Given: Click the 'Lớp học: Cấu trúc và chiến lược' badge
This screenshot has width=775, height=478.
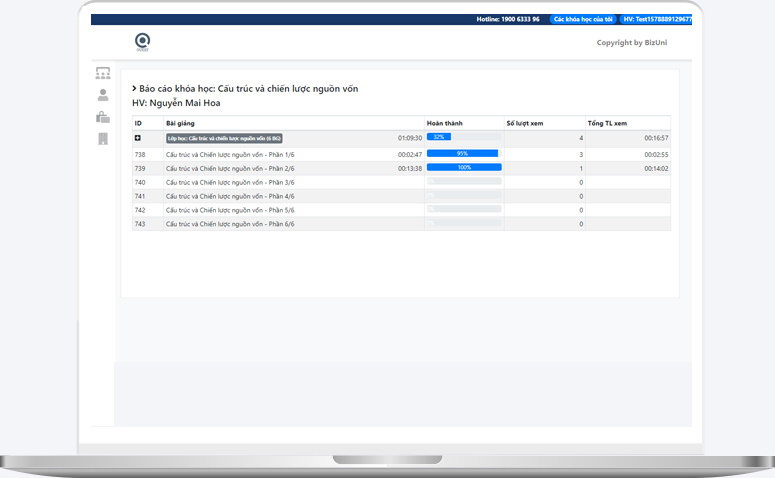Looking at the screenshot, I should (x=224, y=137).
